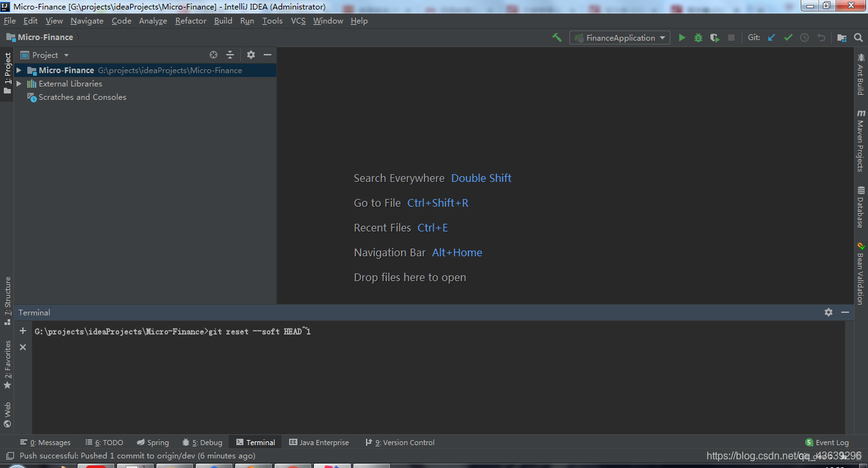Show Git history clock icon
This screenshot has width=868, height=468.
[804, 38]
